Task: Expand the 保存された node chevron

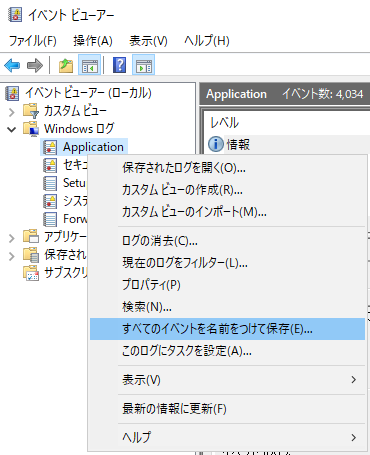Action: tap(12, 256)
